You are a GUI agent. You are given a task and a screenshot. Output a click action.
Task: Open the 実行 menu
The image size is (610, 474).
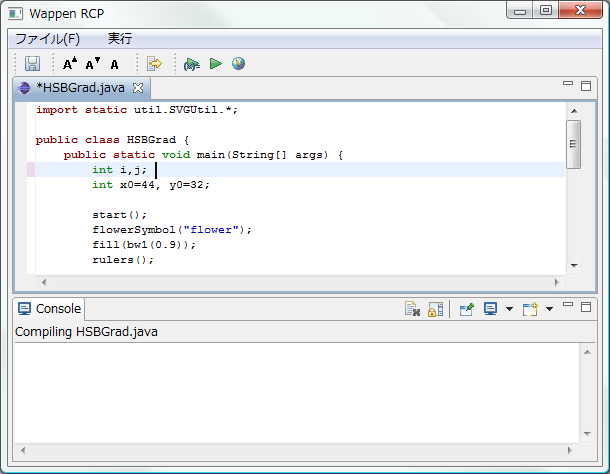pos(120,38)
